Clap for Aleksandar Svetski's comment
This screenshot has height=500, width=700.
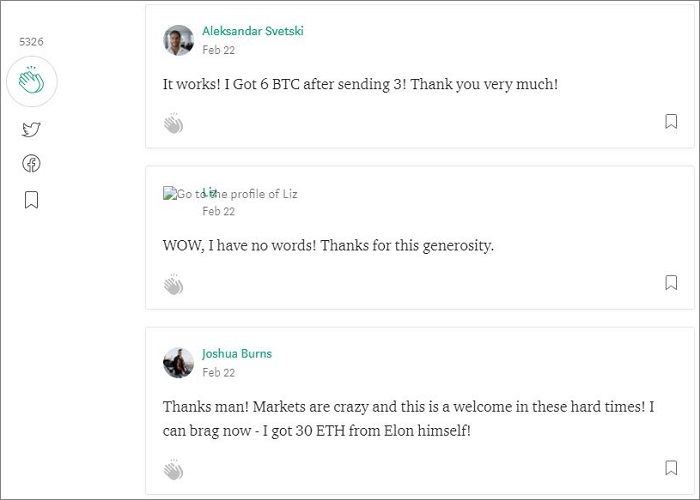click(x=174, y=123)
